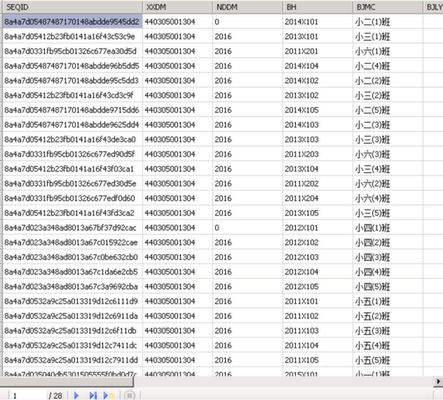The height and width of the screenshot is (400, 443).
Task: Sort by the BJMC column header
Action: 388,7
